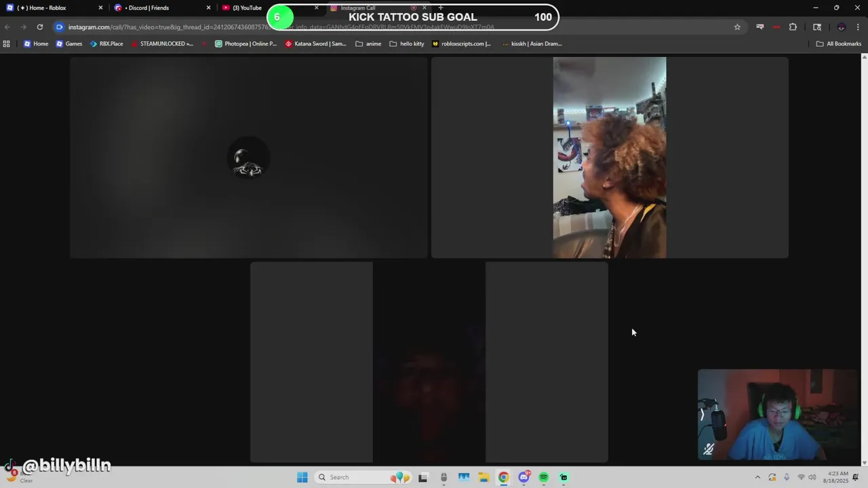The height and width of the screenshot is (488, 868).
Task: Open the Photopea Online bookmark
Action: point(245,44)
